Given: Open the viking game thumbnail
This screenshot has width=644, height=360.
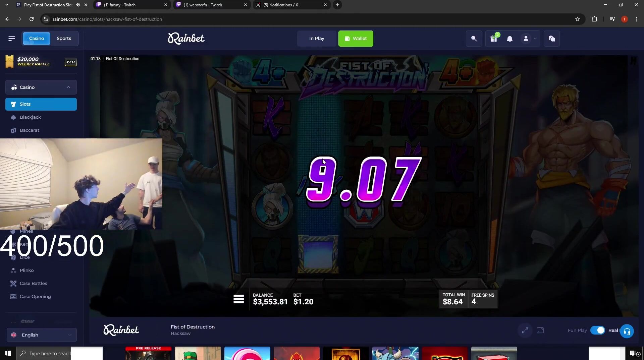Looking at the screenshot, I should (395, 353).
